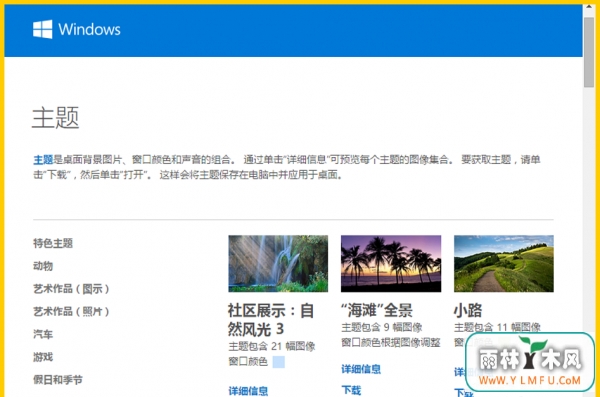Select 动物 category
Image resolution: width=600 pixels, height=397 pixels.
[x=43, y=266]
